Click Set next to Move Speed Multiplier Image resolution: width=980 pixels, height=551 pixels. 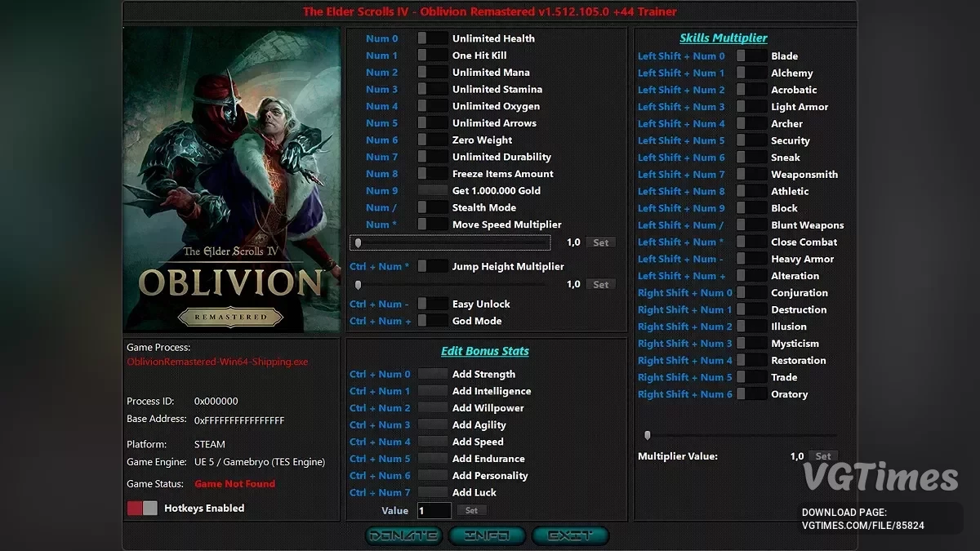coord(600,242)
